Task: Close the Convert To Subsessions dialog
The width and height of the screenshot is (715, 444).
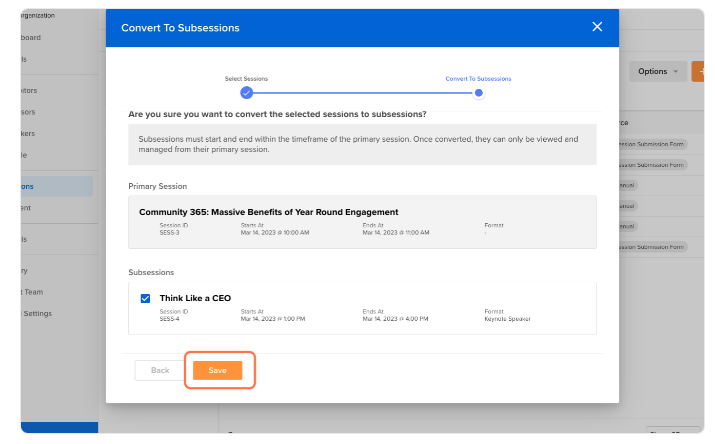Action: pos(597,27)
